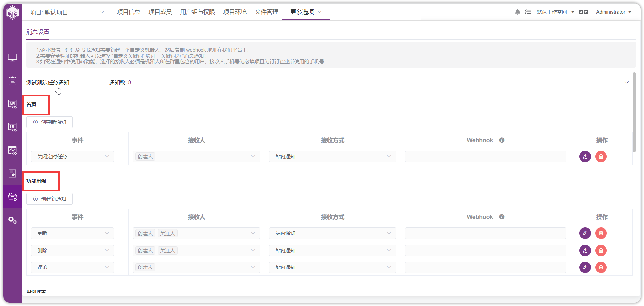The image size is (644, 306).
Task: Open the API testing sidebar icon
Action: (12, 104)
